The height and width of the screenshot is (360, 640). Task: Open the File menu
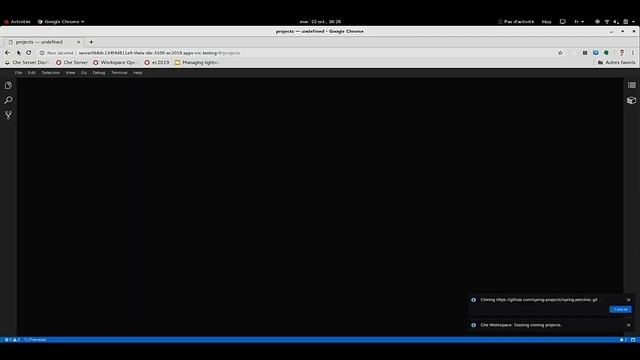pos(18,73)
